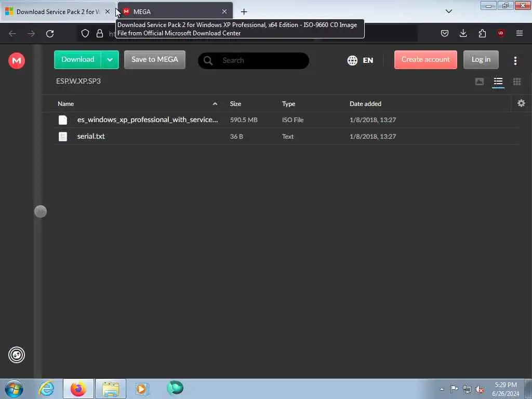This screenshot has width=532, height=399.
Task: Expand the Download options arrow
Action: coord(110,60)
